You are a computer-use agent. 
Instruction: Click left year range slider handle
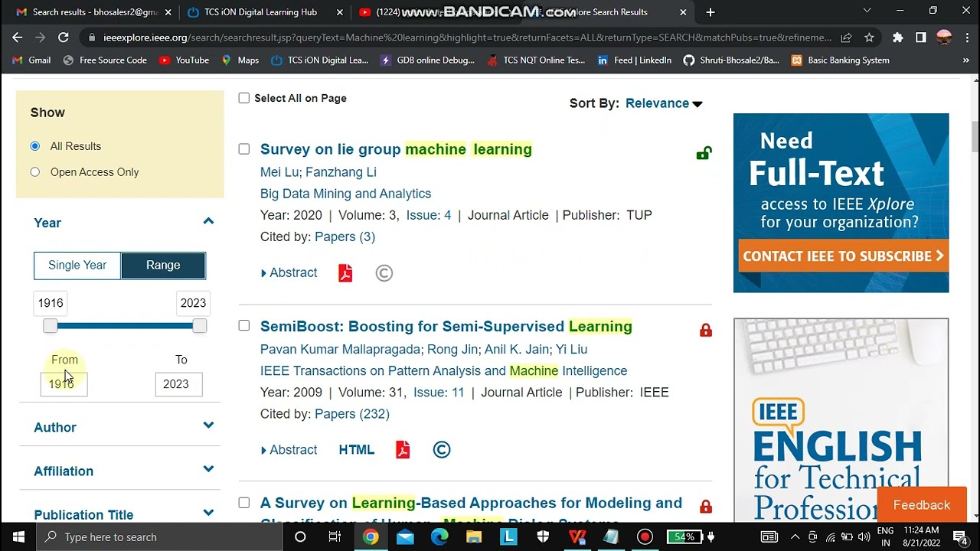click(x=50, y=326)
